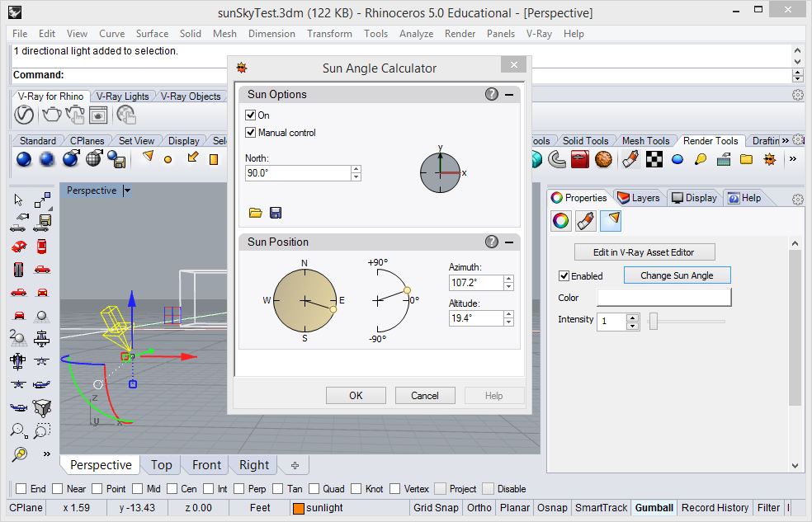The height and width of the screenshot is (522, 812).
Task: Click the wireframe sphere render mesh icon
Action: pos(94,159)
